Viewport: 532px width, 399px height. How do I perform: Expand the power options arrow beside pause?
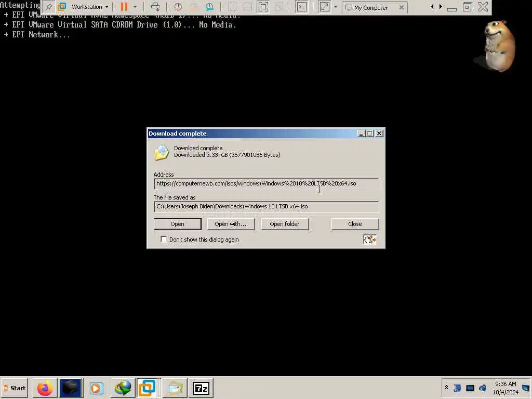[x=135, y=7]
